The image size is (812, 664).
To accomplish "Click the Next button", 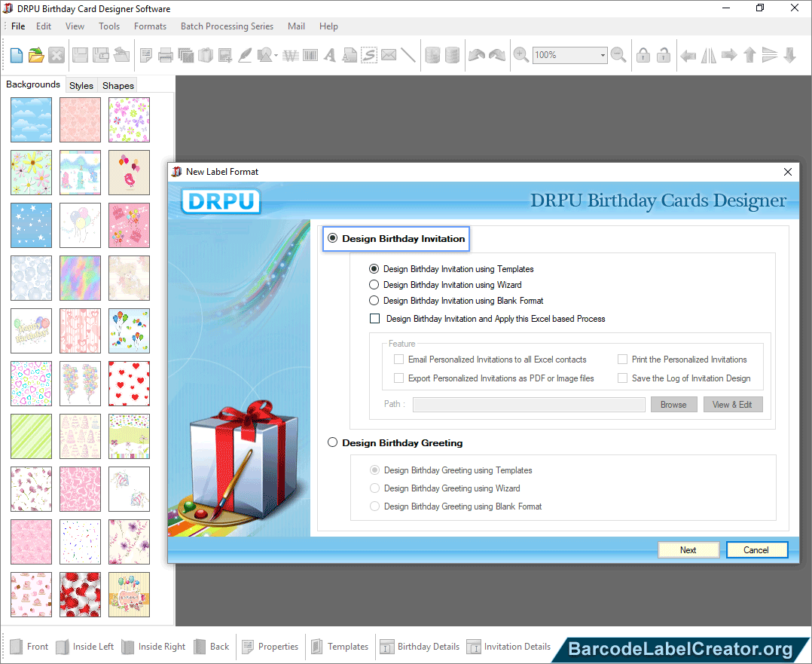I will point(688,550).
